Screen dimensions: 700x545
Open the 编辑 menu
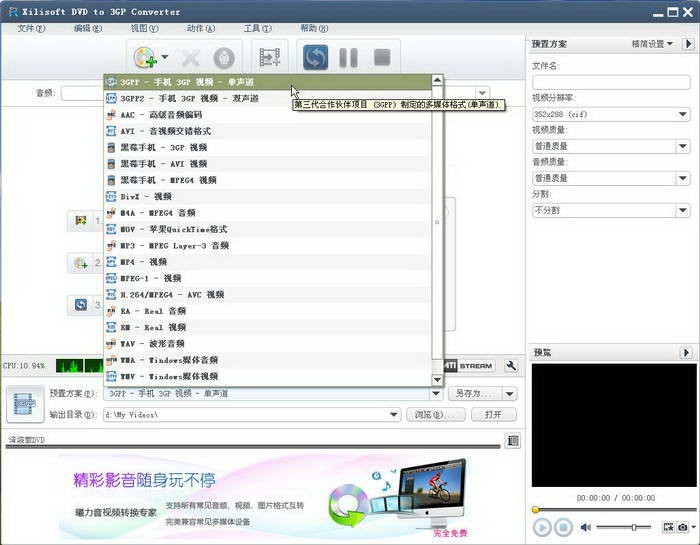point(88,28)
